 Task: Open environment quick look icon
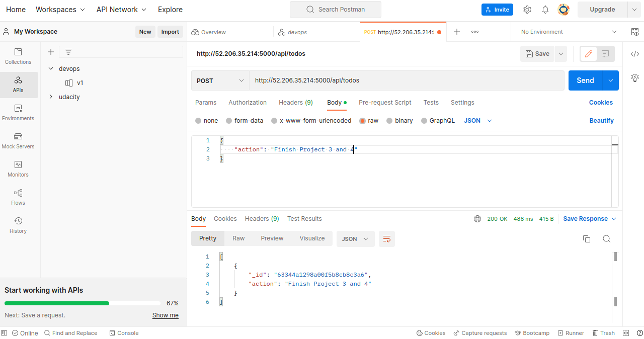(x=635, y=32)
